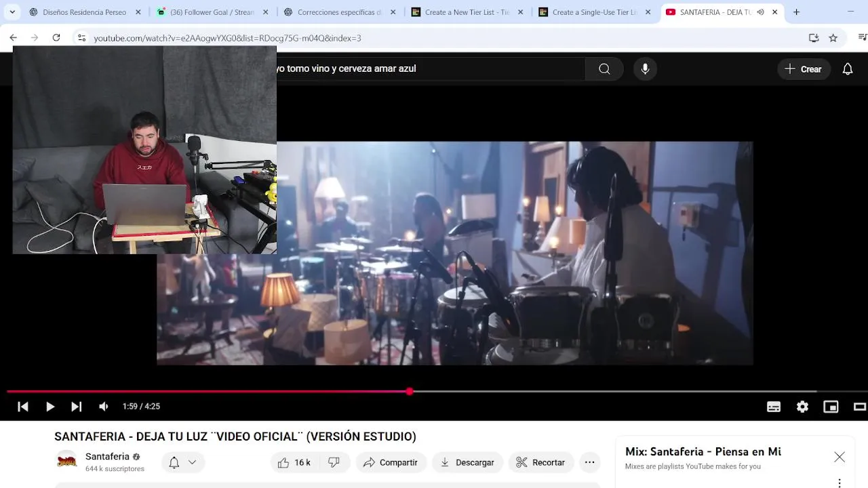Open the browser tab search chevron

(x=12, y=12)
